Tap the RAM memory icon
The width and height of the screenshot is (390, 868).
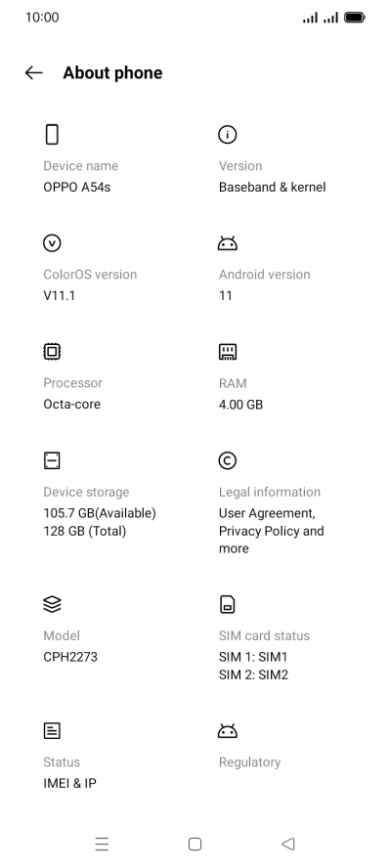tap(228, 352)
